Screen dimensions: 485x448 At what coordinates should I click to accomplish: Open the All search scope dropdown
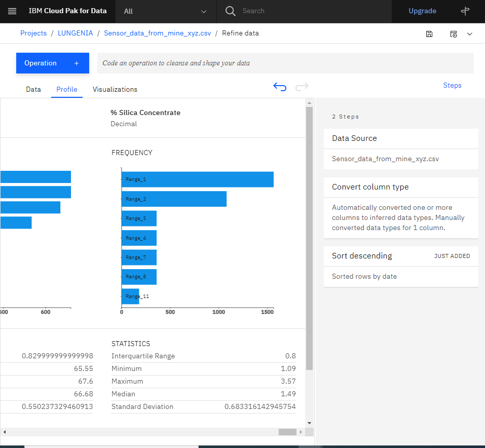(166, 11)
